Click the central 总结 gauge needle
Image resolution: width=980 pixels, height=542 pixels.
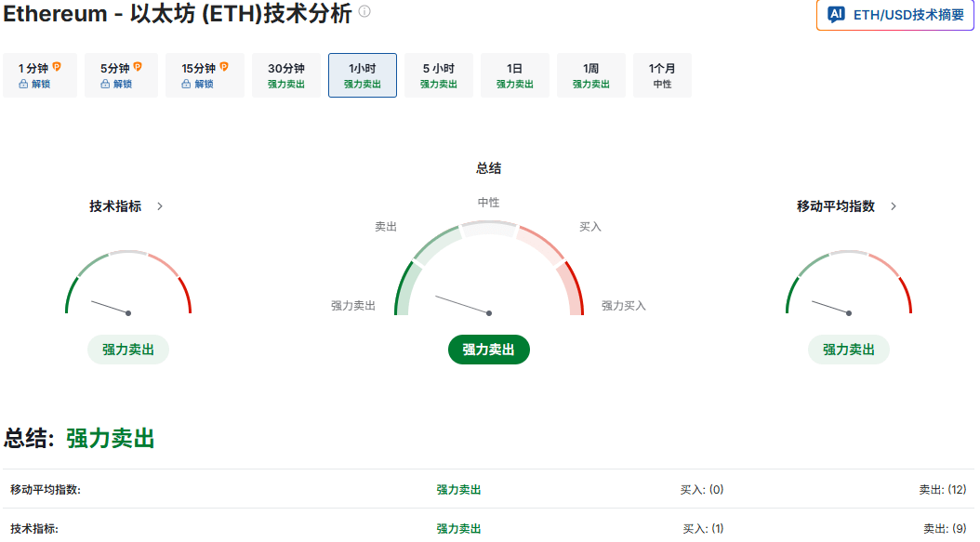click(x=463, y=305)
